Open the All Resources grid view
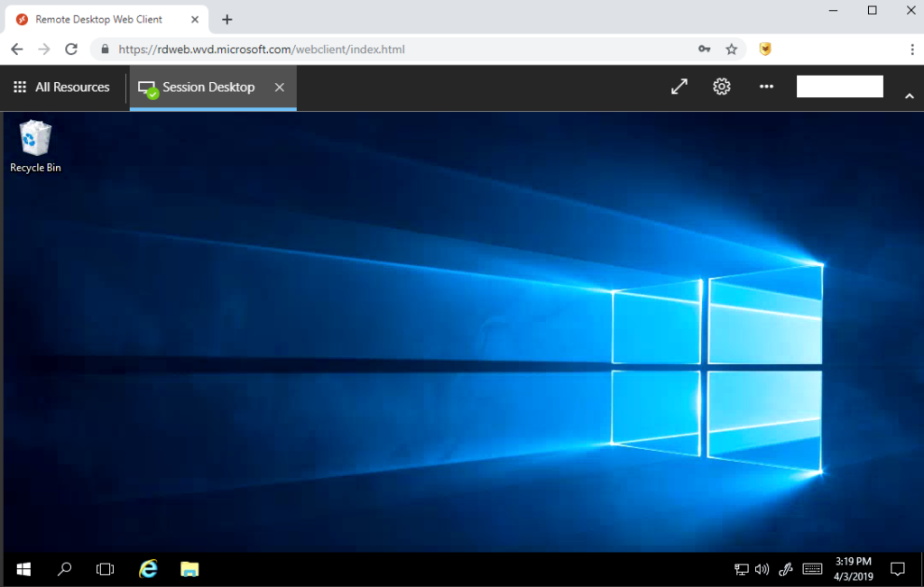 point(61,87)
